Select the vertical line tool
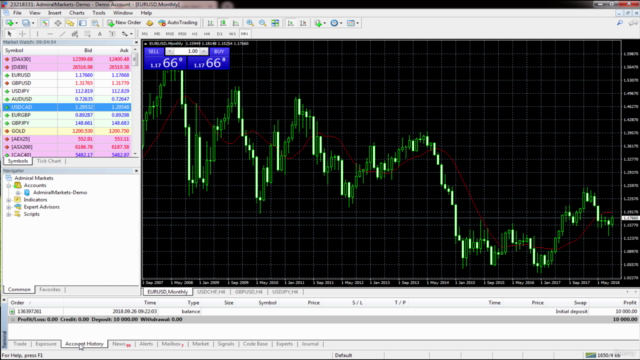Viewport: 640px width, 360px height. click(38, 34)
